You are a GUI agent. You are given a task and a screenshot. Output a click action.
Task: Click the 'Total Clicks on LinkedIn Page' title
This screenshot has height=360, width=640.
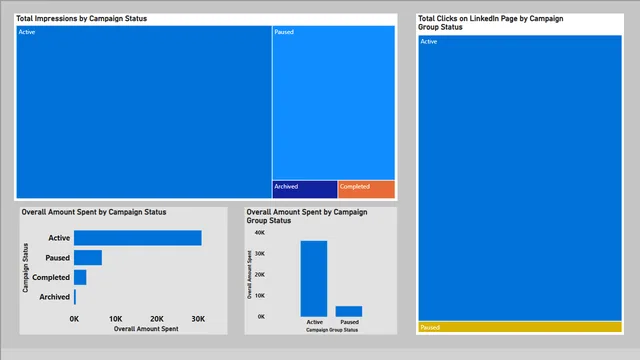[x=490, y=23]
